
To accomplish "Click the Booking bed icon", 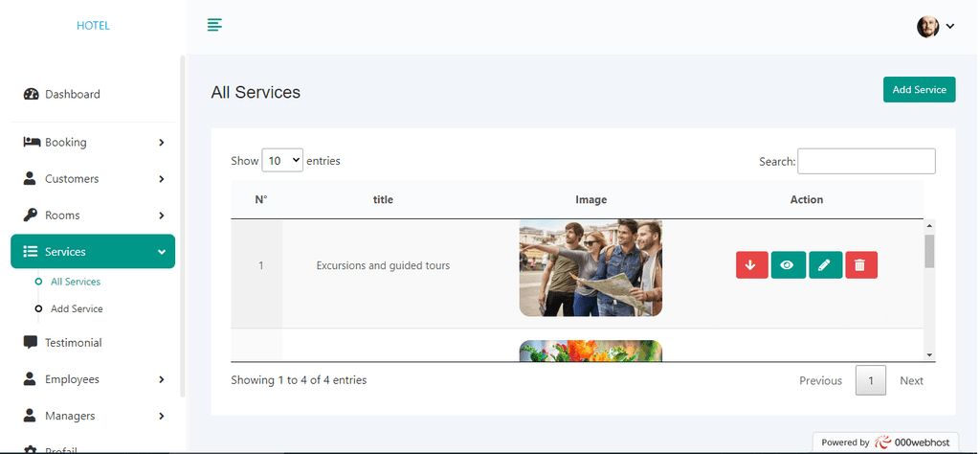I will click(32, 142).
